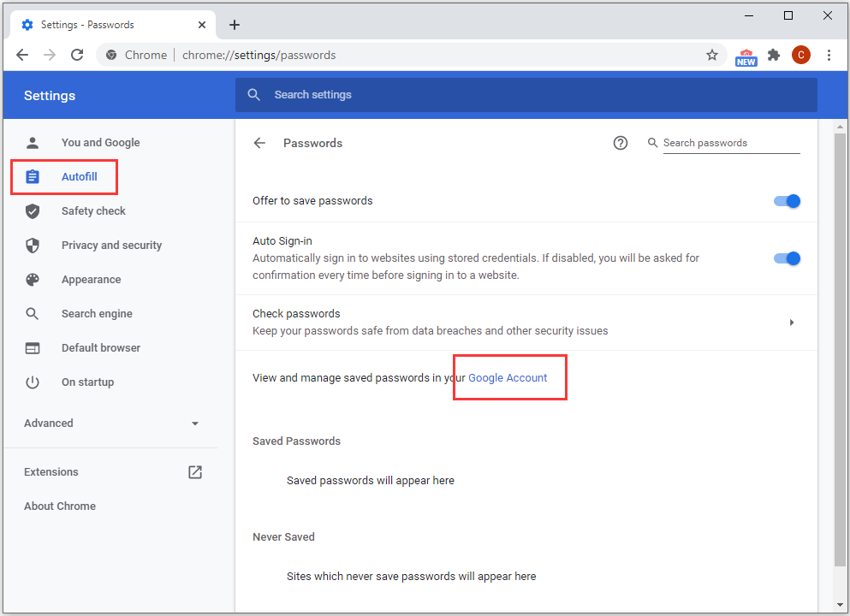Bookmark this page with the star icon
Viewport: 850px width, 616px height.
tap(712, 55)
